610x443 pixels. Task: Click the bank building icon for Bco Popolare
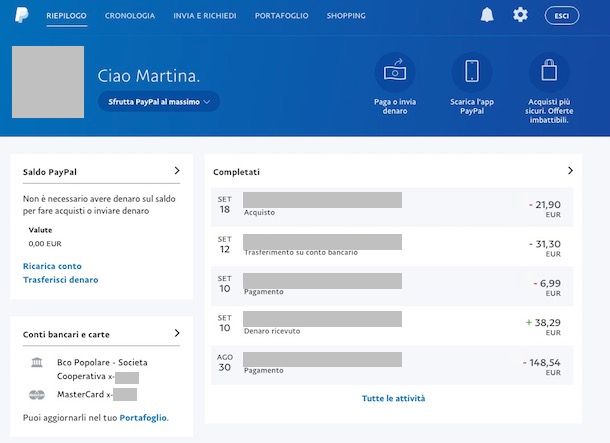click(37, 362)
